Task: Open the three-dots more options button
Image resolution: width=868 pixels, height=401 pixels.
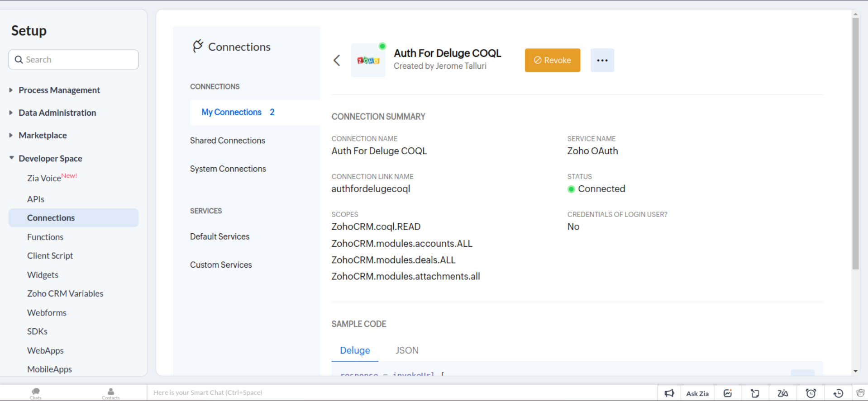Action: point(602,60)
